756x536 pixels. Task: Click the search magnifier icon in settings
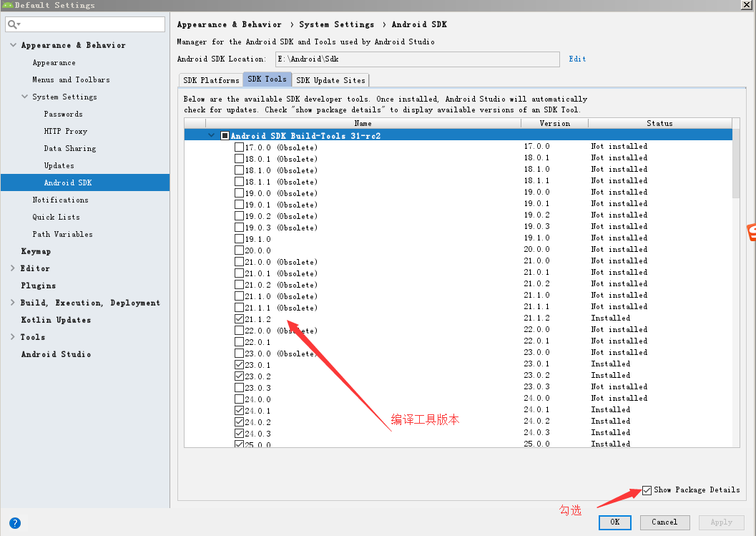pyautogui.click(x=13, y=24)
